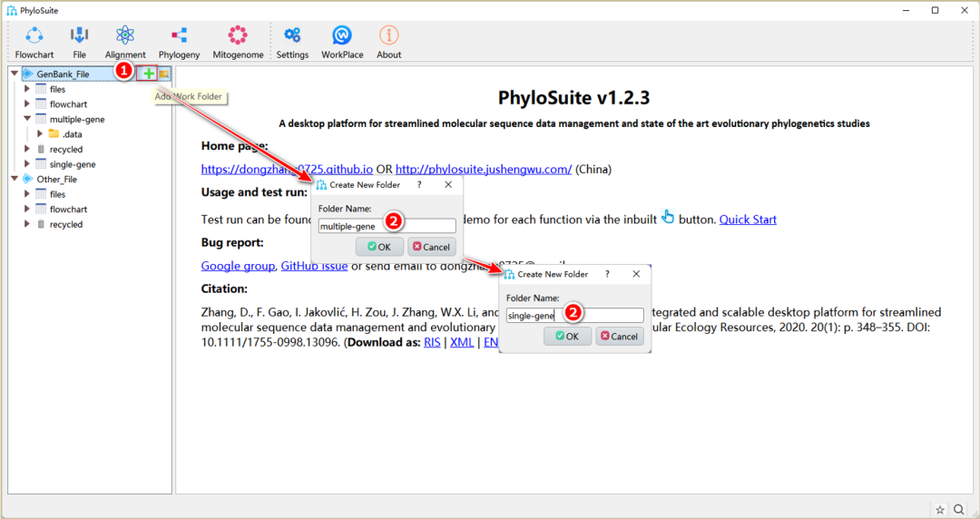Close the multiple-gene Create New Folder dialog
The width and height of the screenshot is (980, 519).
pyautogui.click(x=448, y=184)
